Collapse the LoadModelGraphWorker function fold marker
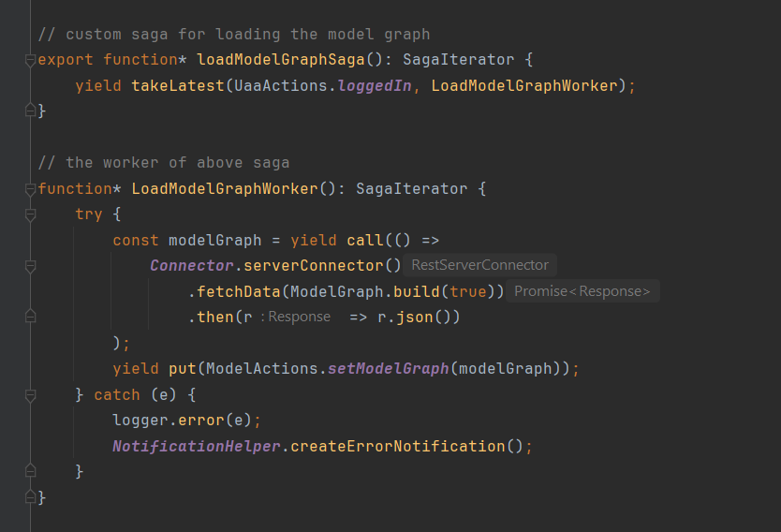 click(30, 189)
